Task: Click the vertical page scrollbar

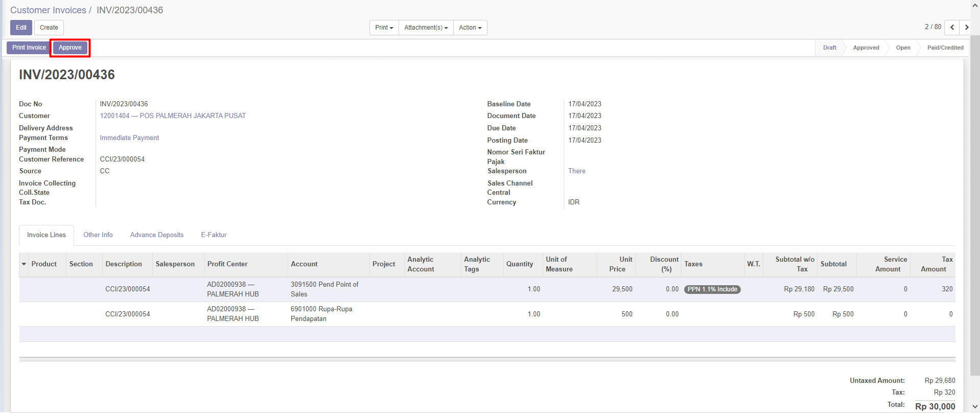Action: pos(975,204)
